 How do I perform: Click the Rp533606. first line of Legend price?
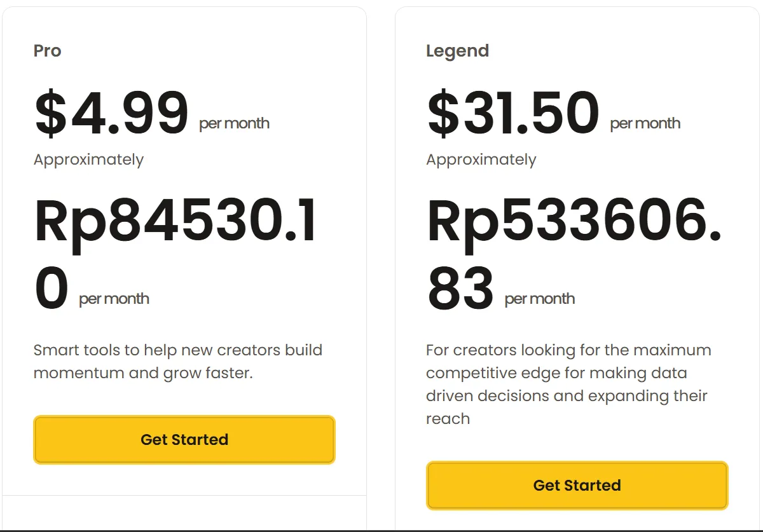coord(574,222)
